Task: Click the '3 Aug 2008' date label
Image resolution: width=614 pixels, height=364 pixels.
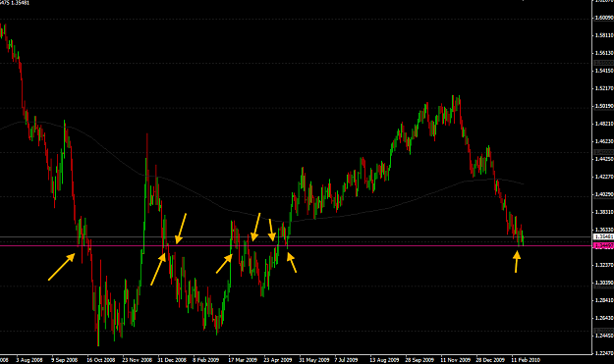Action: [x=28, y=360]
